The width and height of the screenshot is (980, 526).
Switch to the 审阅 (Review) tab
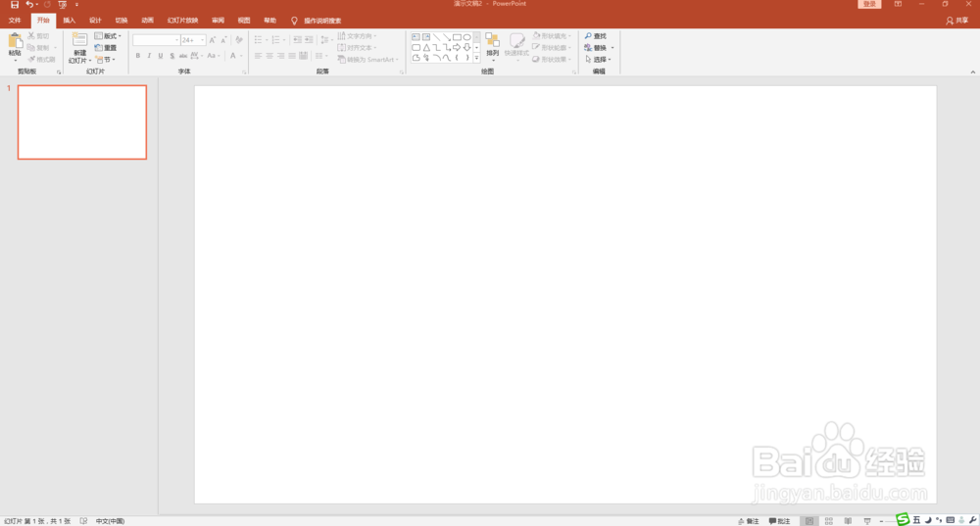(218, 21)
